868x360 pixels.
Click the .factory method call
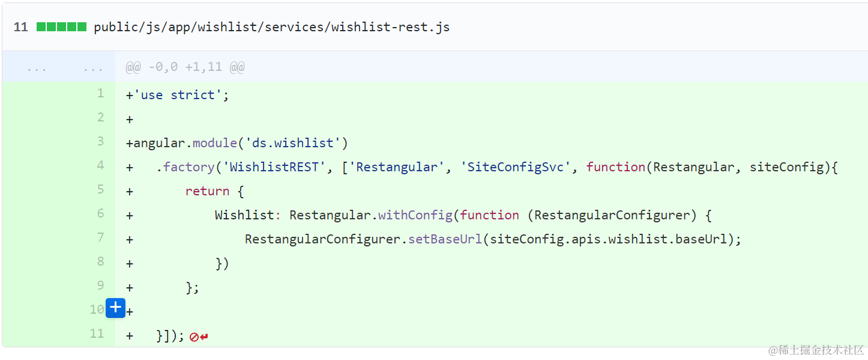click(x=185, y=167)
